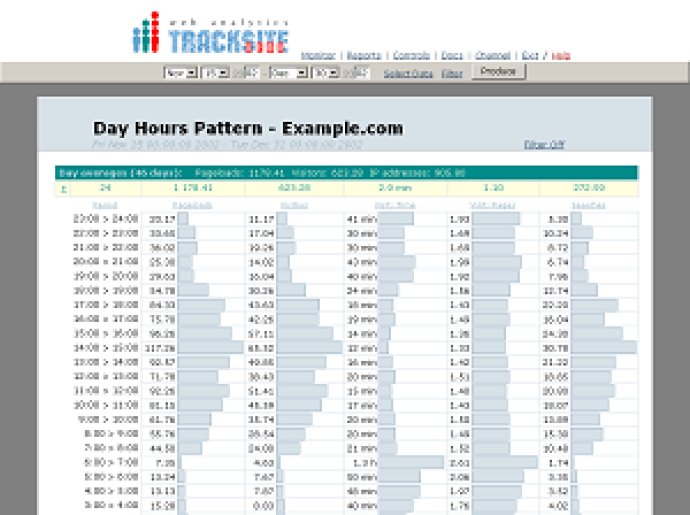
Task: Select the 14:00 > 15:00 period row label
Action: pos(106,348)
